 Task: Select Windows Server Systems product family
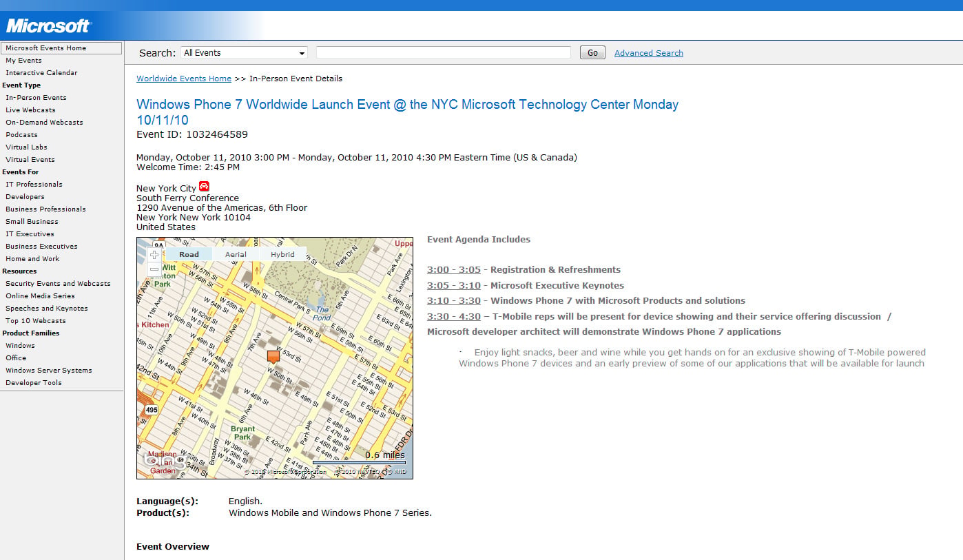pyautogui.click(x=48, y=371)
